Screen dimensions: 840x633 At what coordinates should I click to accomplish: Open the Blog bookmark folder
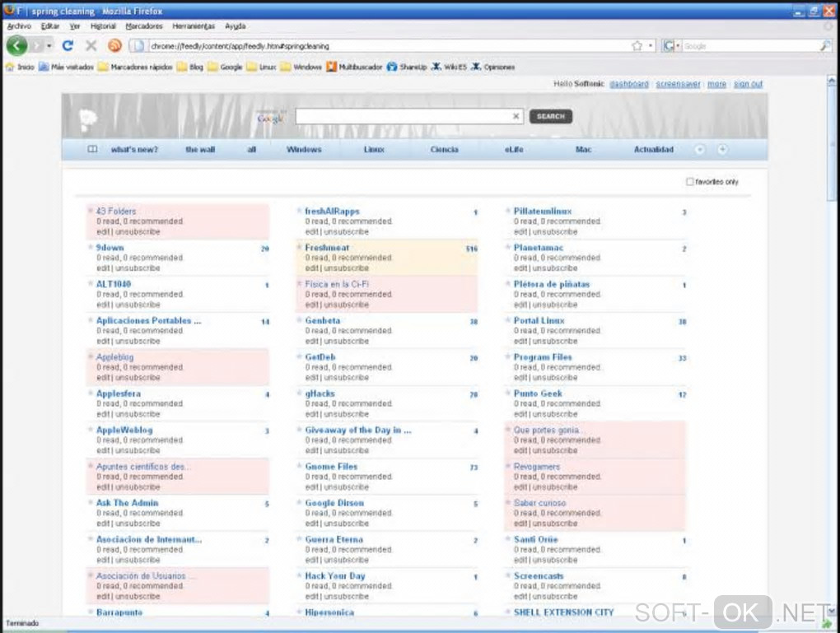pos(190,67)
